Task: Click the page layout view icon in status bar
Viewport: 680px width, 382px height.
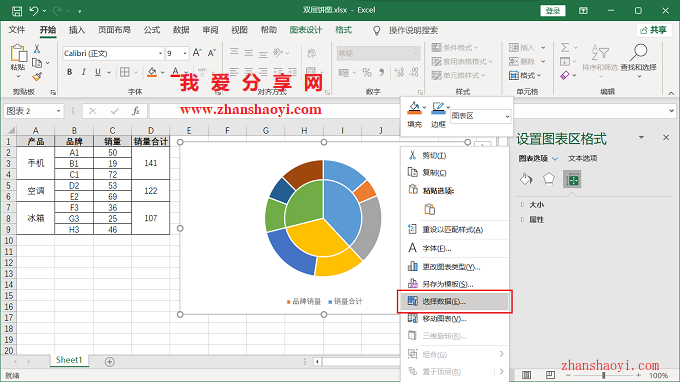Action: (x=550, y=375)
